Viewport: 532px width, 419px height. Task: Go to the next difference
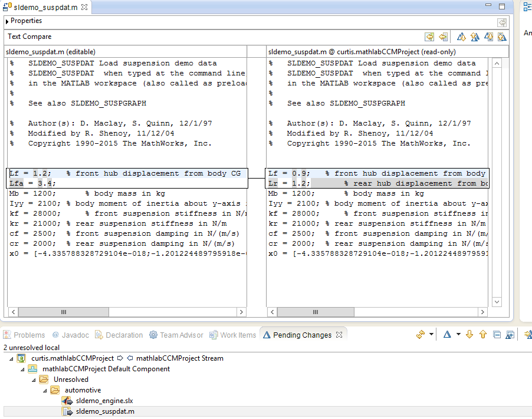click(461, 37)
